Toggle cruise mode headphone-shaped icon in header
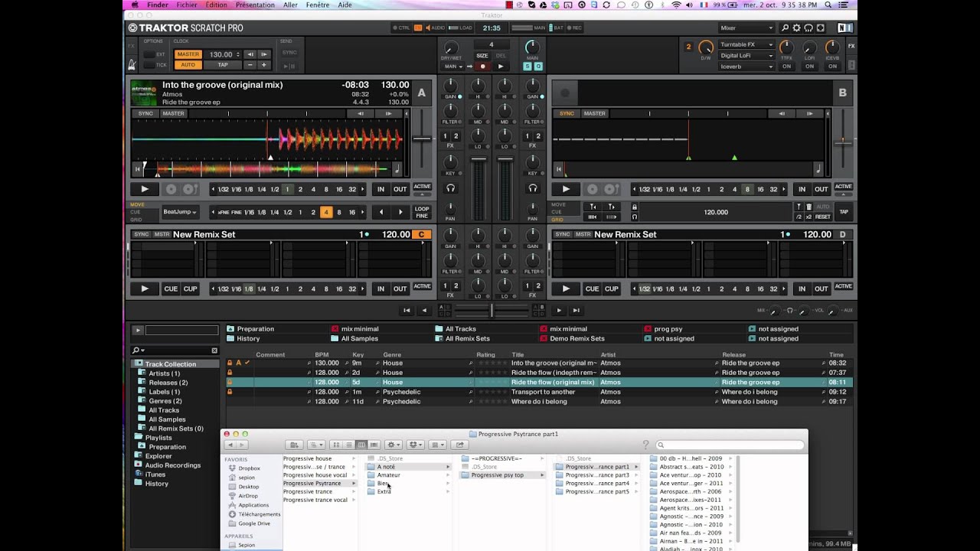 point(808,28)
